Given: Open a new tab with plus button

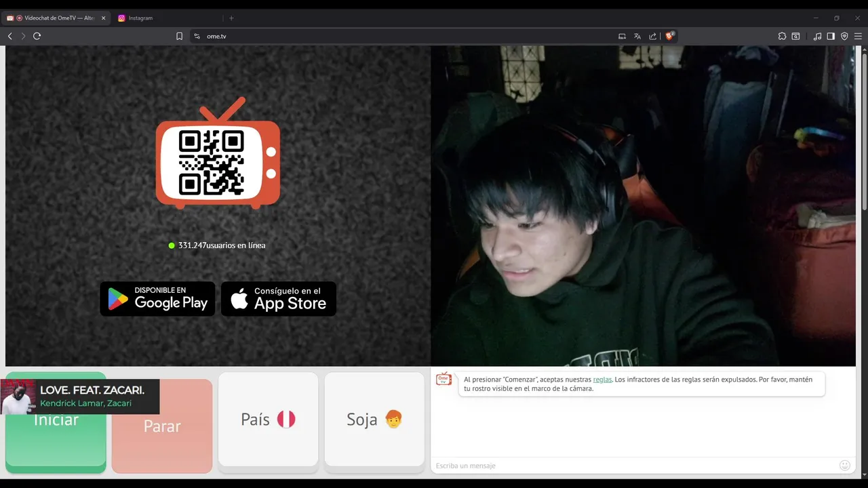Looking at the screenshot, I should [x=231, y=18].
